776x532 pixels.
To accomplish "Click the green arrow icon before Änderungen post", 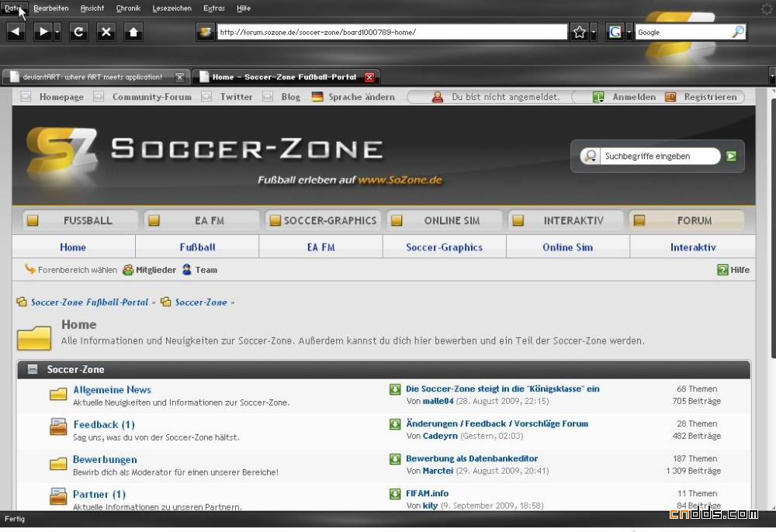I will coord(395,424).
